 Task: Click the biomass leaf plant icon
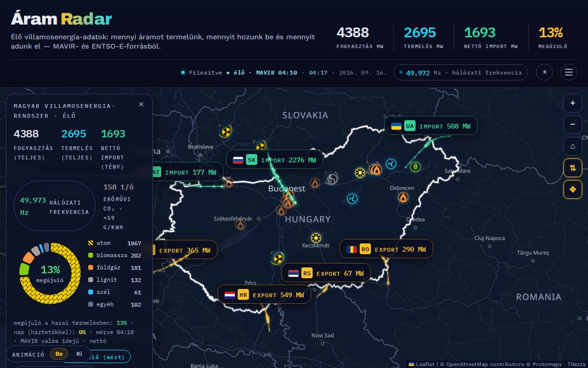pyautogui.click(x=415, y=167)
